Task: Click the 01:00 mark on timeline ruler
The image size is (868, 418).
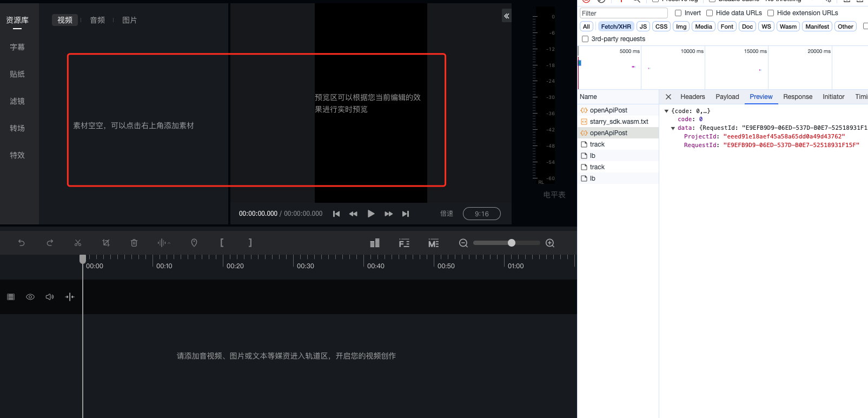Action: click(516, 266)
